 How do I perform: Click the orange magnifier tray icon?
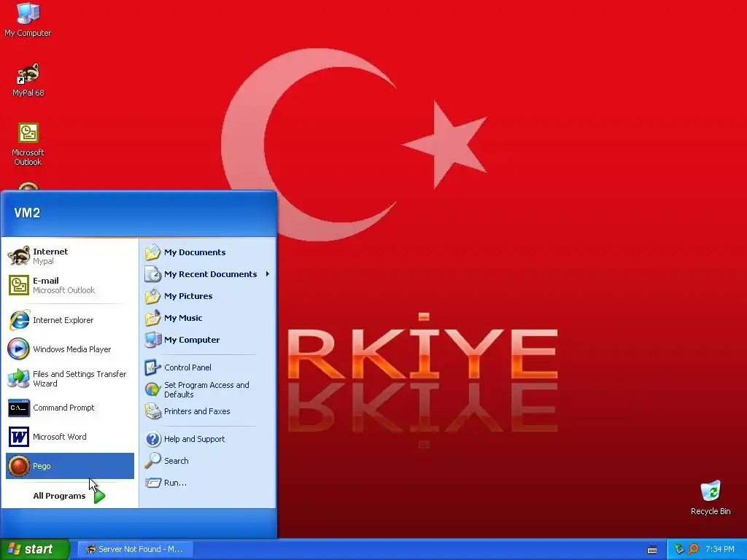tap(693, 549)
